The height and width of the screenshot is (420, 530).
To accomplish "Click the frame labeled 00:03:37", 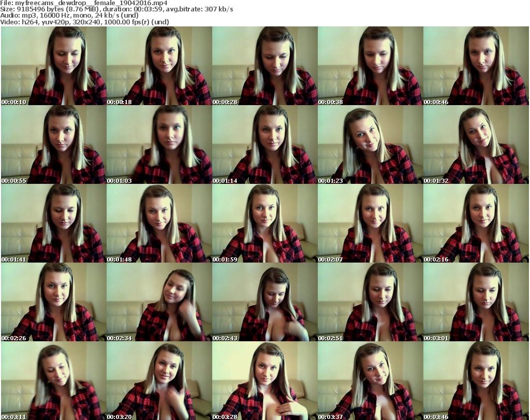I will [371, 381].
